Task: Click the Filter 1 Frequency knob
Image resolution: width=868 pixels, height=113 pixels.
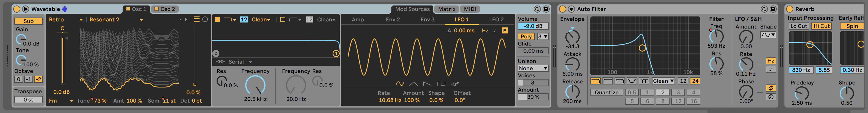Action: [x=255, y=85]
